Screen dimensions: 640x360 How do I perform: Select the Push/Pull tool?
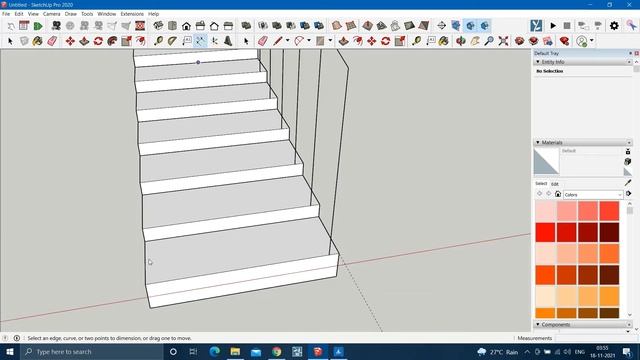(x=84, y=41)
